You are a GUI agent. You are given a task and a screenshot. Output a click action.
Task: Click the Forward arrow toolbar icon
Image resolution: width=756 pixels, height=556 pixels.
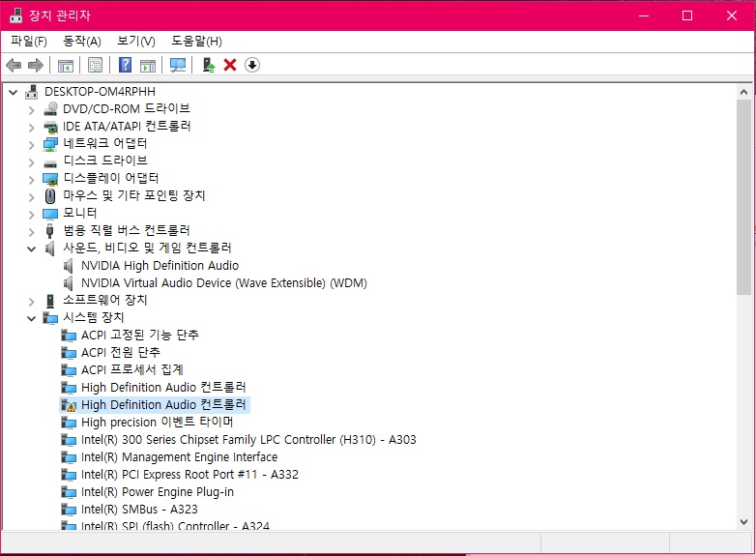36,65
